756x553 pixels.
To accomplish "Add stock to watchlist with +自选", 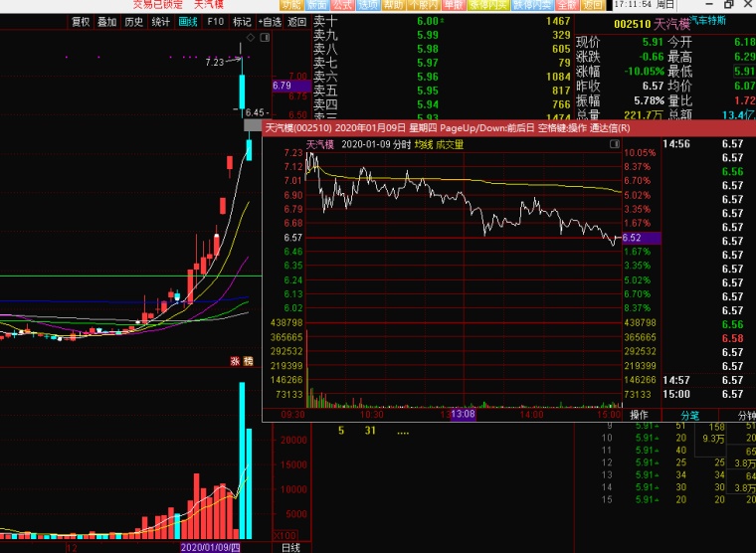I will pyautogui.click(x=270, y=22).
